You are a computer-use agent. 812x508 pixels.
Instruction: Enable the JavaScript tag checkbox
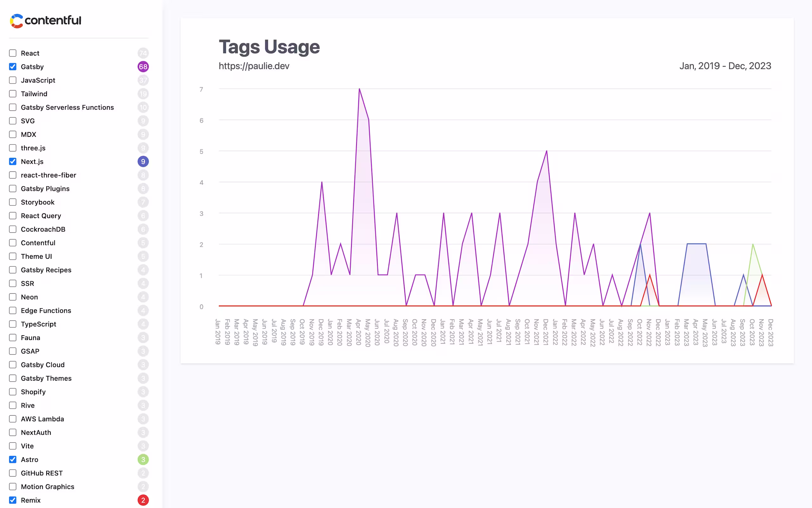click(x=13, y=80)
